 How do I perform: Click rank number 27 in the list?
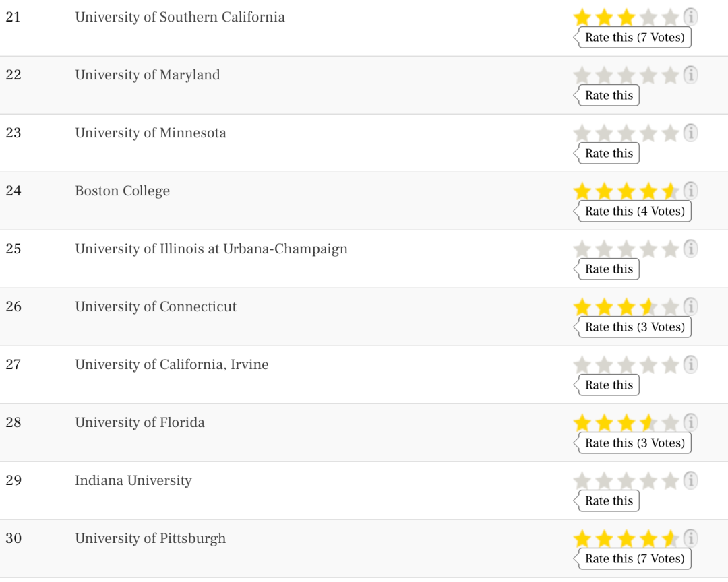(x=13, y=364)
